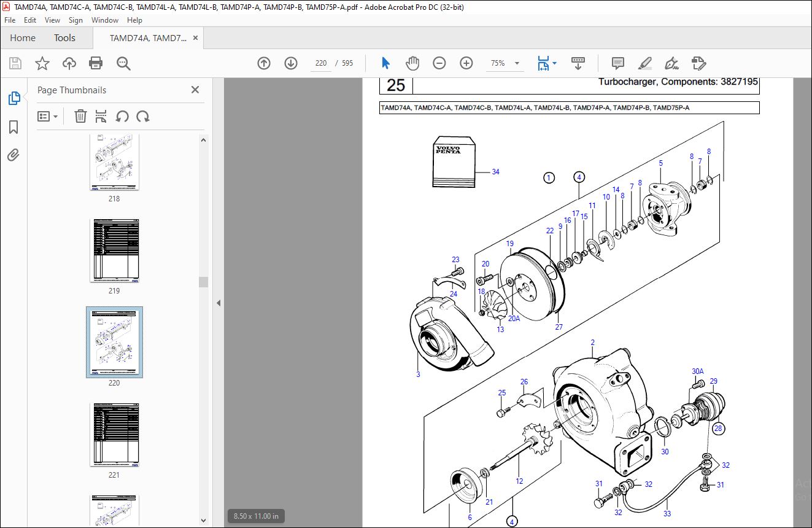Click part number 33 label

click(667, 514)
